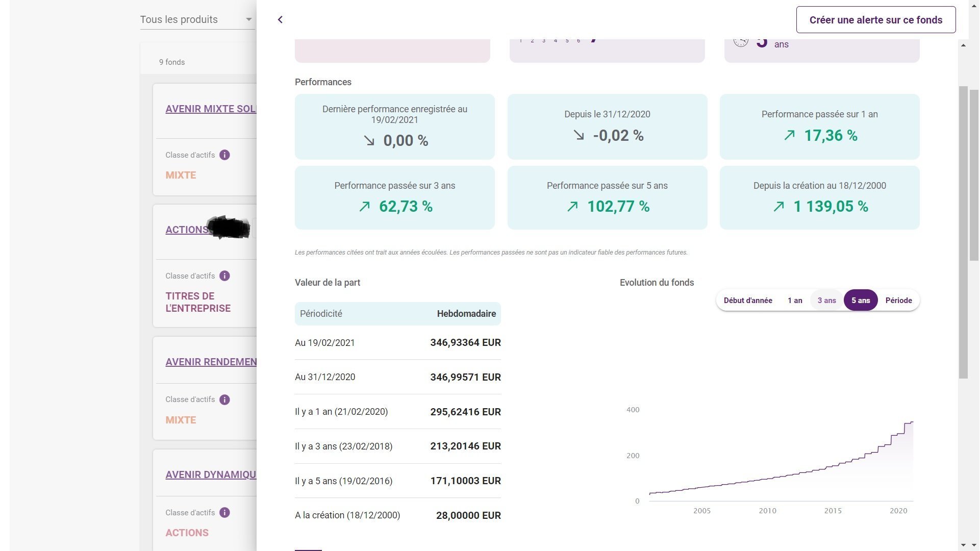
Task: Click info icon in AVENIR RENDEMENT card
Action: pyautogui.click(x=224, y=399)
